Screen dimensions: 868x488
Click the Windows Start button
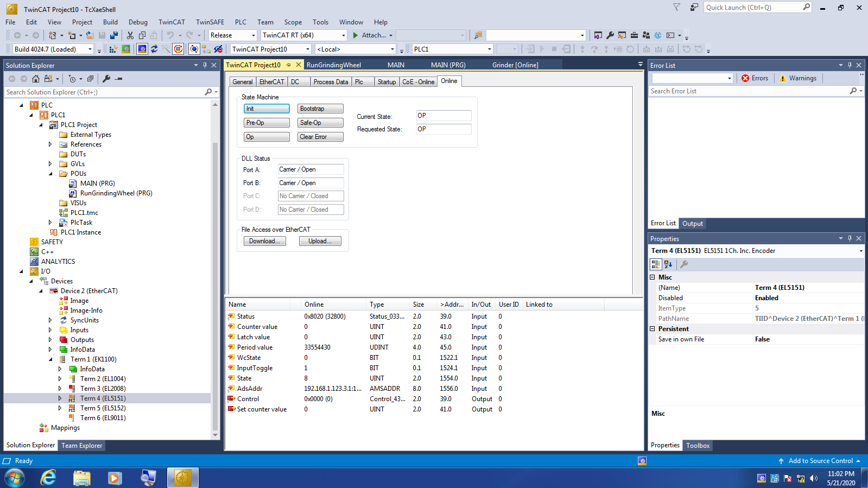(x=15, y=478)
